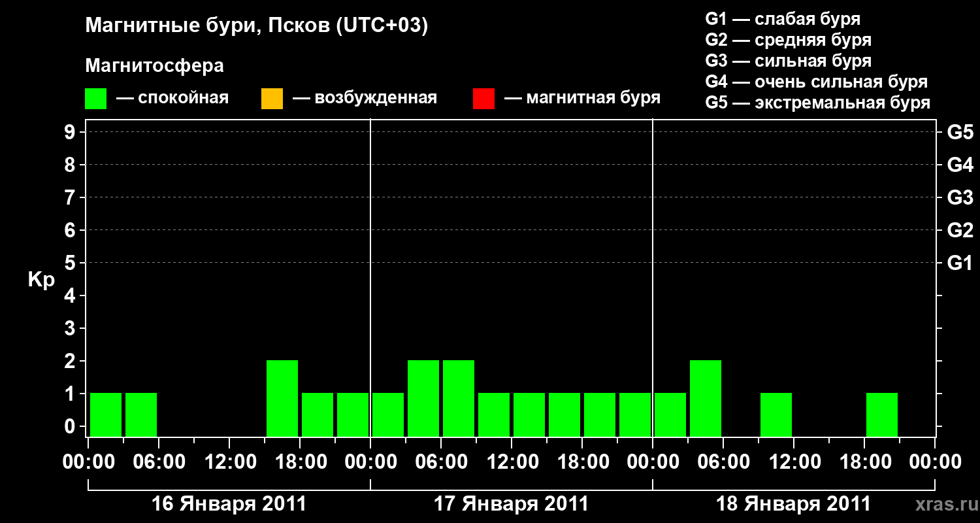Click the 12:00–15:00 bar on 17 January

click(529, 414)
